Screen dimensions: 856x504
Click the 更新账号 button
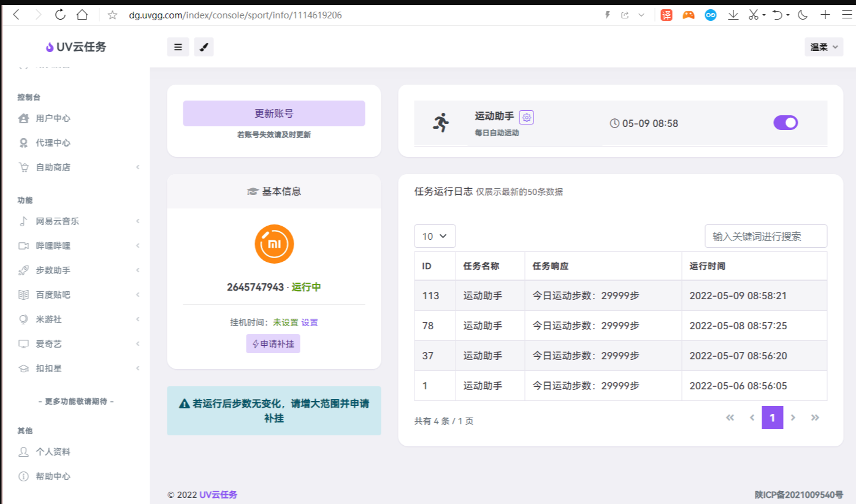pos(273,113)
